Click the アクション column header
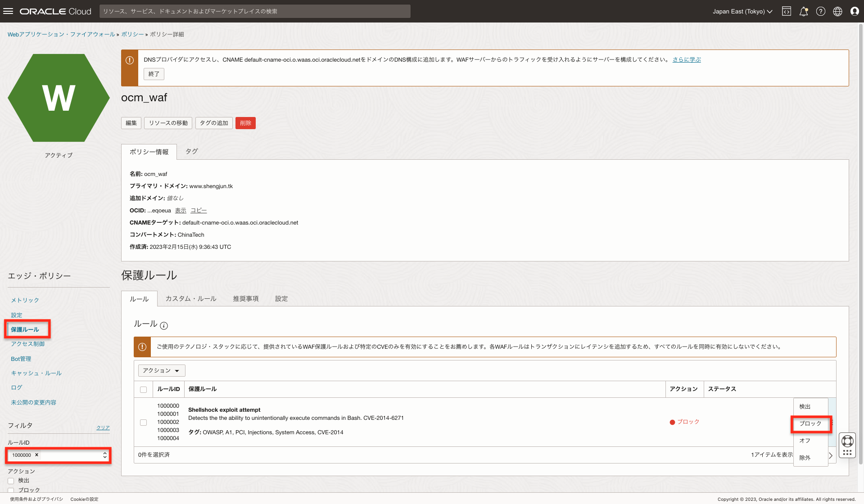 (683, 389)
